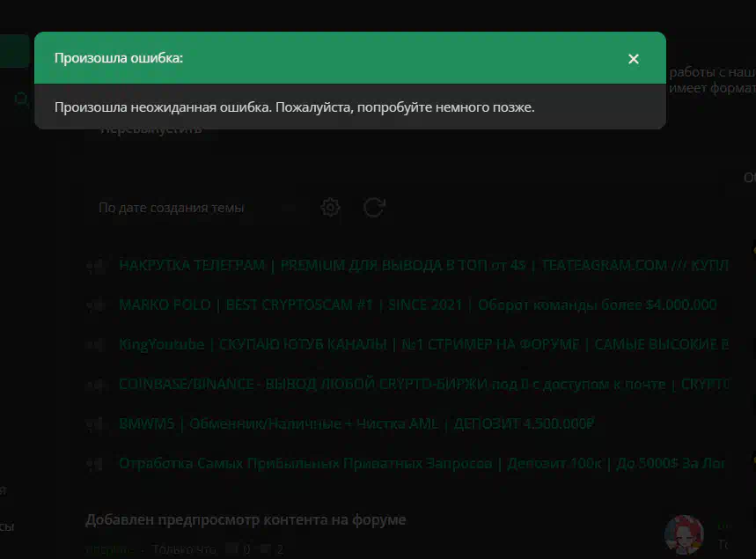The height and width of the screenshot is (559, 756).
Task: Open 'KingYoutube' pinned thread link
Action: pyautogui.click(x=423, y=344)
